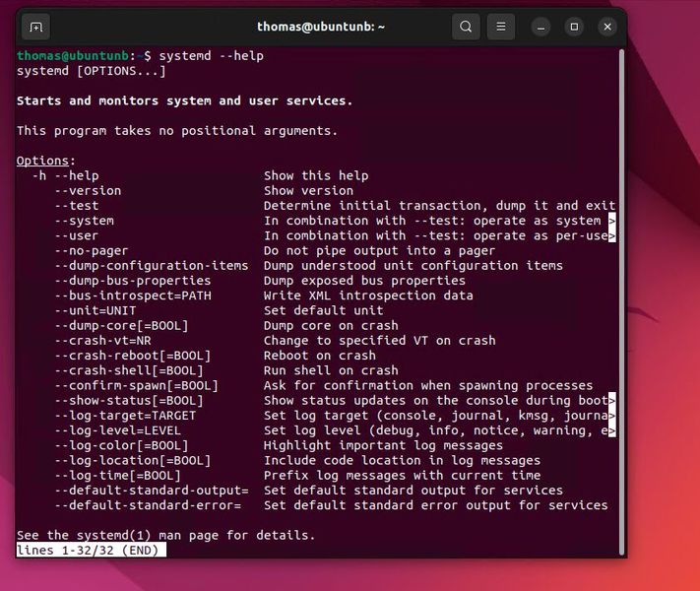Click the truncation marker on the --system line
Viewport: 700px width, 591px height.
coord(612,221)
